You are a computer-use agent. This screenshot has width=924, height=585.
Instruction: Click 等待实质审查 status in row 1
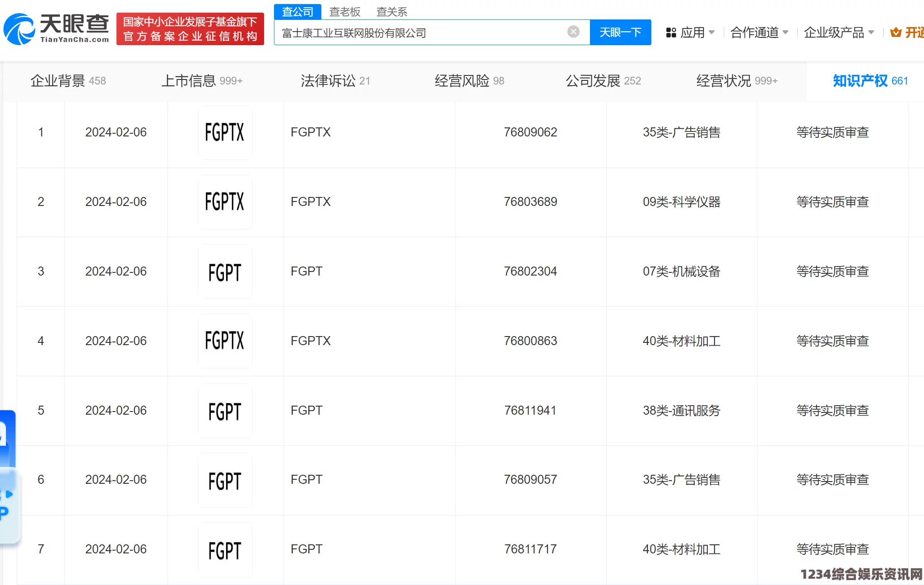833,132
